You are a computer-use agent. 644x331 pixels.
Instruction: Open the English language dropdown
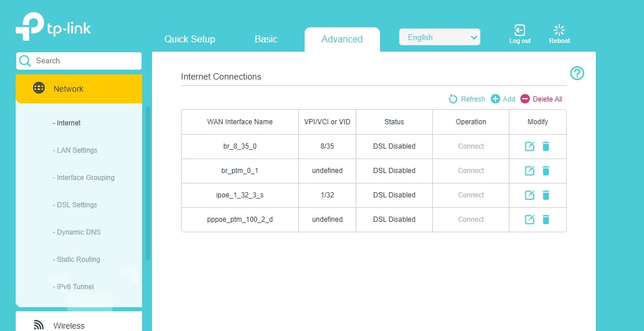click(439, 37)
